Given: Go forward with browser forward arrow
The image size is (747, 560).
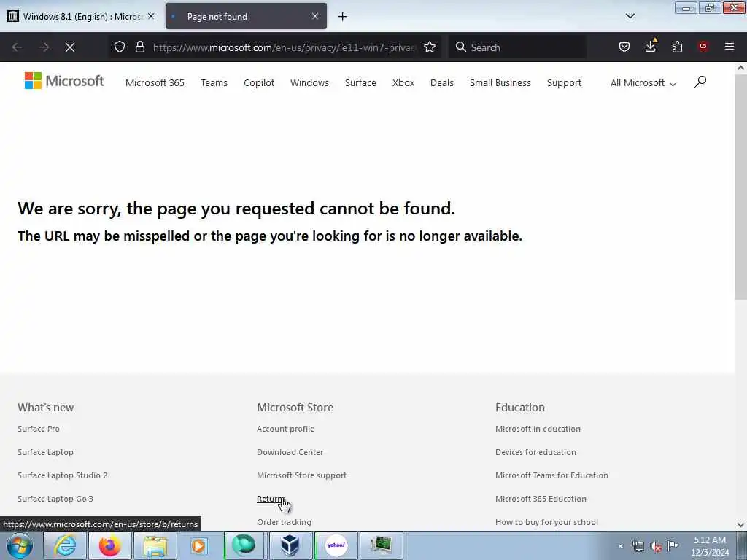Looking at the screenshot, I should tap(44, 47).
